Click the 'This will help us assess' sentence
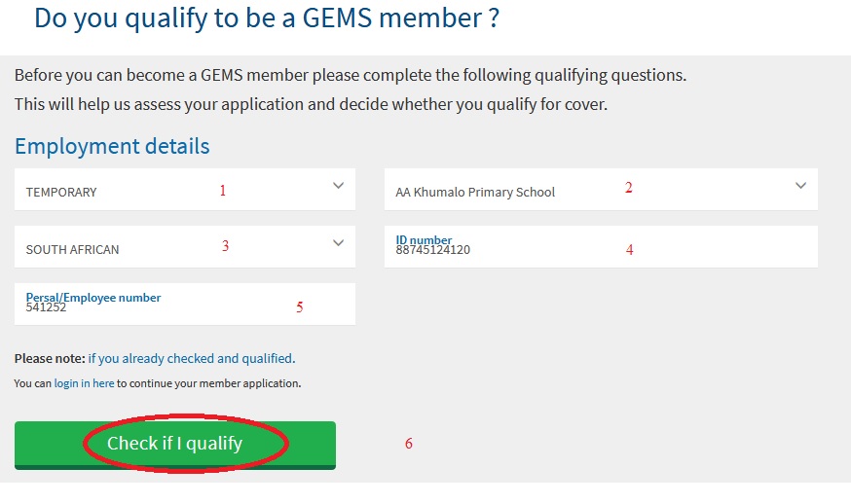Screen dimensions: 851x504 click(x=311, y=104)
